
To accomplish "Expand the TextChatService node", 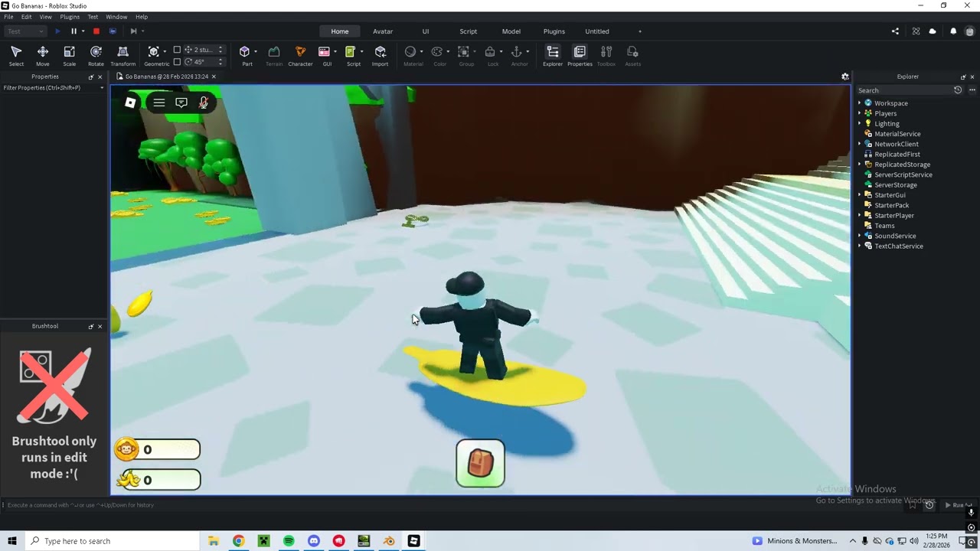I will pos(860,246).
